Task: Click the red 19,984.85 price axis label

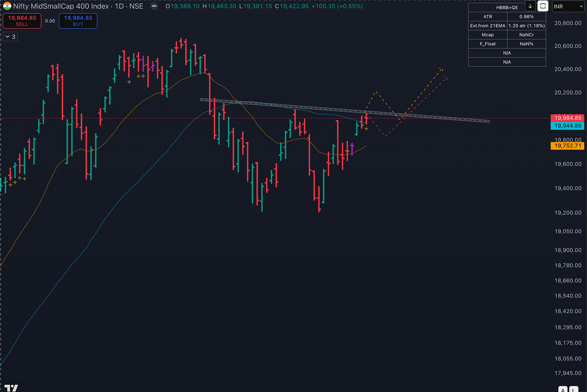Action: (568, 118)
